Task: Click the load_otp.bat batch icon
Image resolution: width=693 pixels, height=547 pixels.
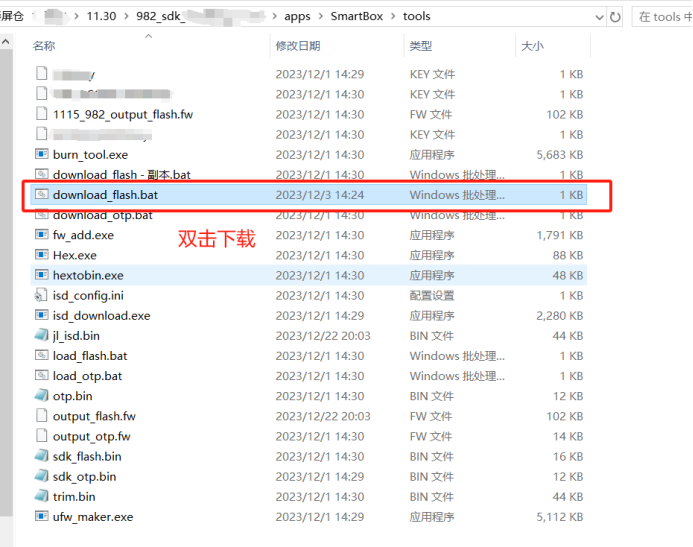Action: click(42, 376)
